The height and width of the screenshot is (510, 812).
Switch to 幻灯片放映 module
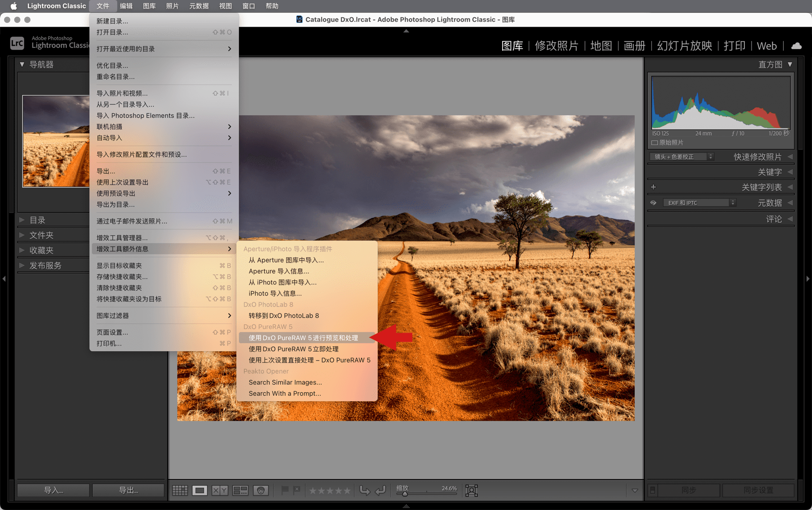[684, 46]
